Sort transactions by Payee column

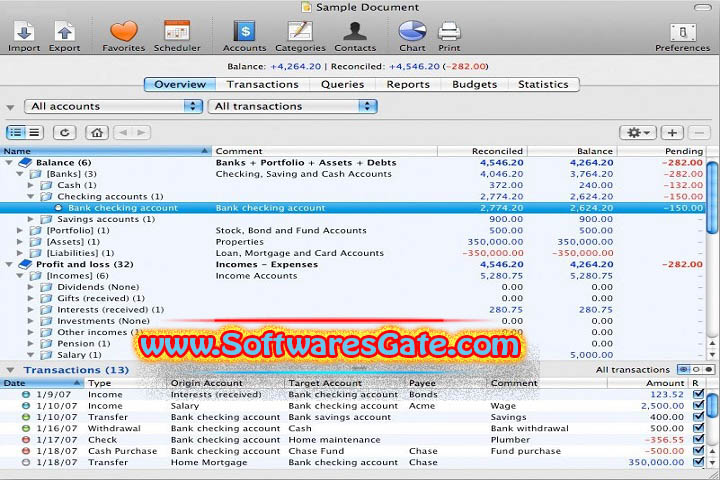point(445,383)
